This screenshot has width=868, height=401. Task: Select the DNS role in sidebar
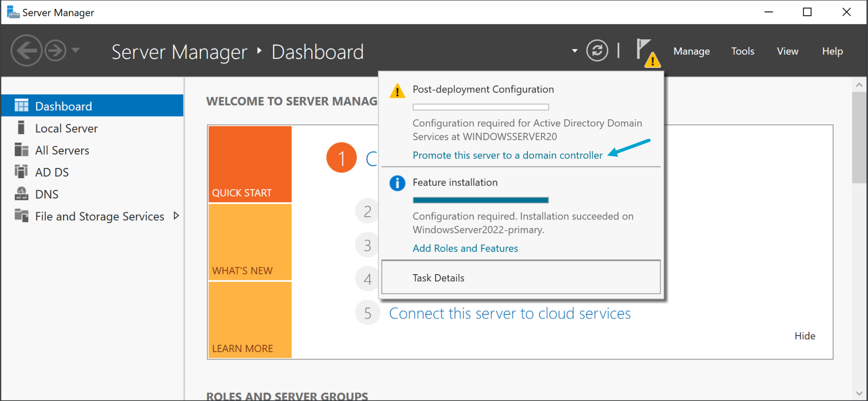(46, 194)
